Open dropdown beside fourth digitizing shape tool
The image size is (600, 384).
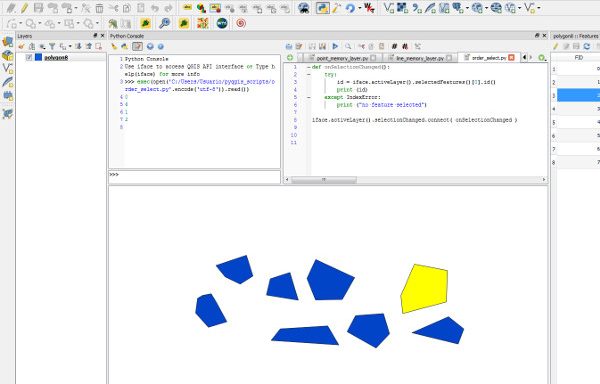[78, 24]
